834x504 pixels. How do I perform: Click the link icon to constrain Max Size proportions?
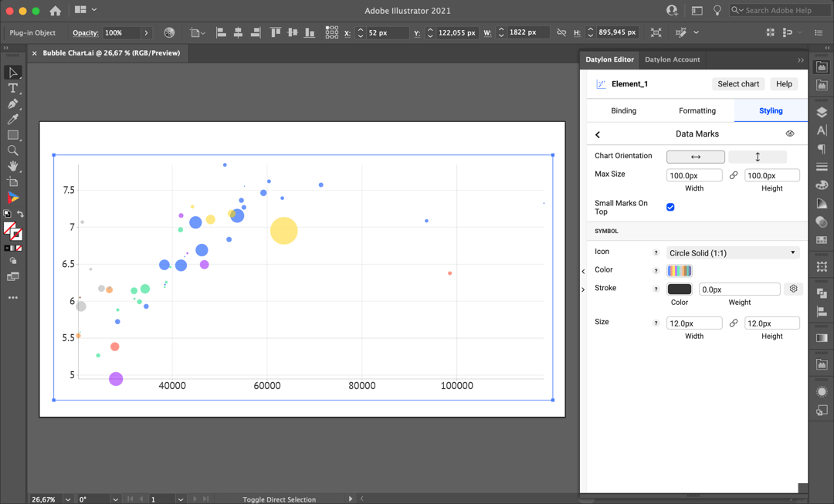(x=733, y=174)
